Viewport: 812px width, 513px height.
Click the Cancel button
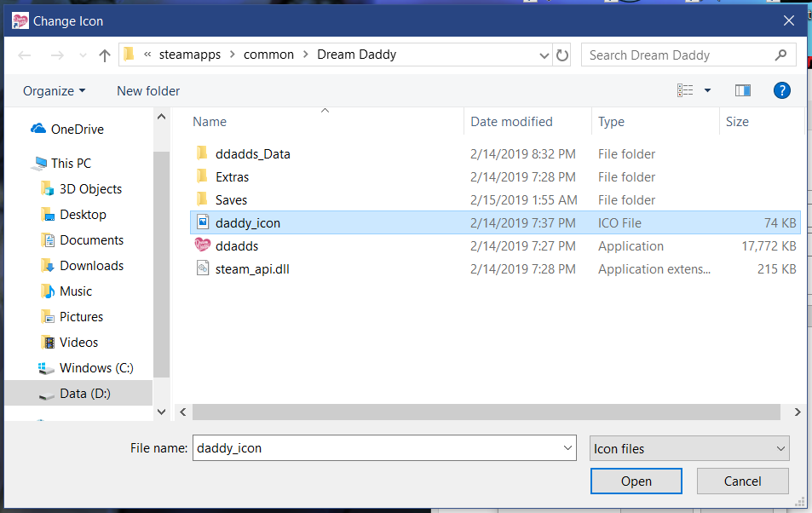click(x=743, y=481)
